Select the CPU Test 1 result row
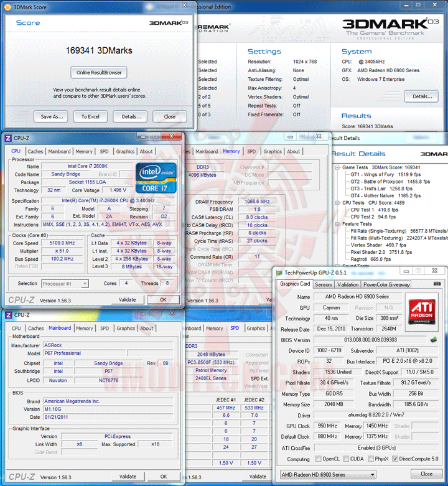The width and height of the screenshot is (448, 486). 374,210
